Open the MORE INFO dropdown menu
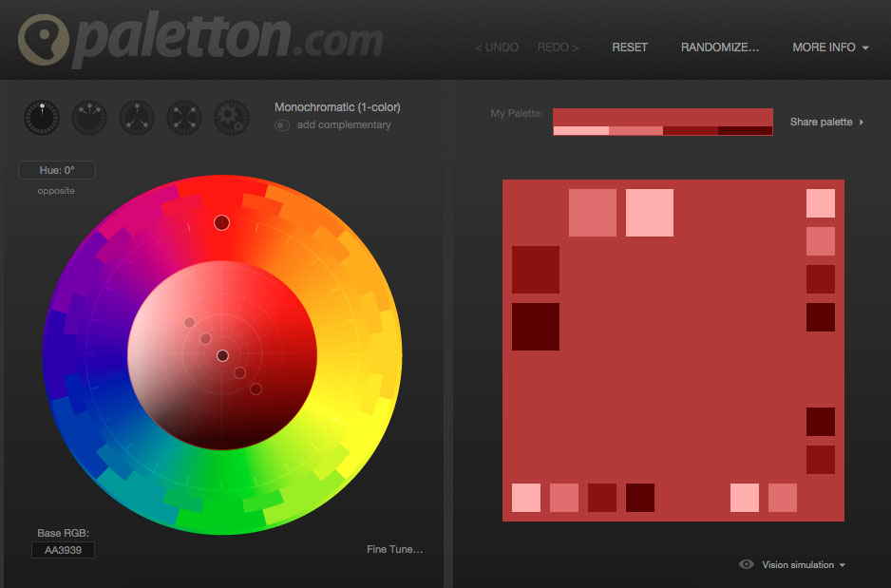Image resolution: width=891 pixels, height=588 pixels. [x=830, y=47]
